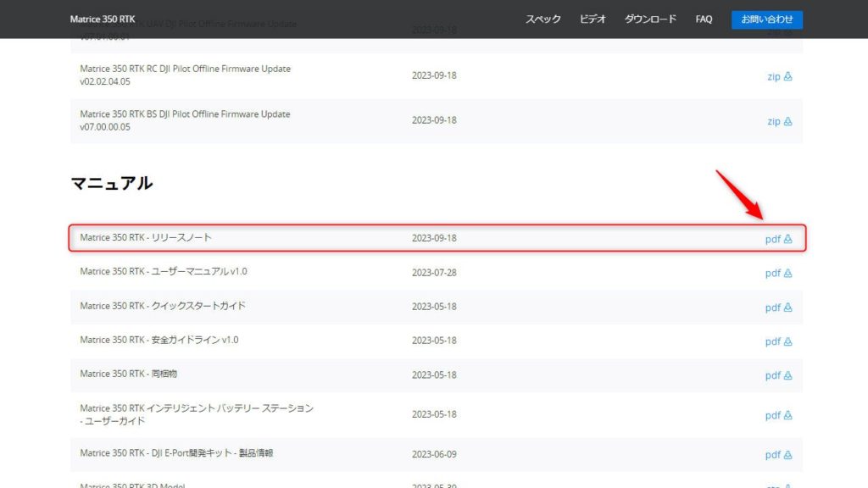Open the ユーザーマニュアル v1.0 pdf link
The height and width of the screenshot is (488, 868).
773,273
